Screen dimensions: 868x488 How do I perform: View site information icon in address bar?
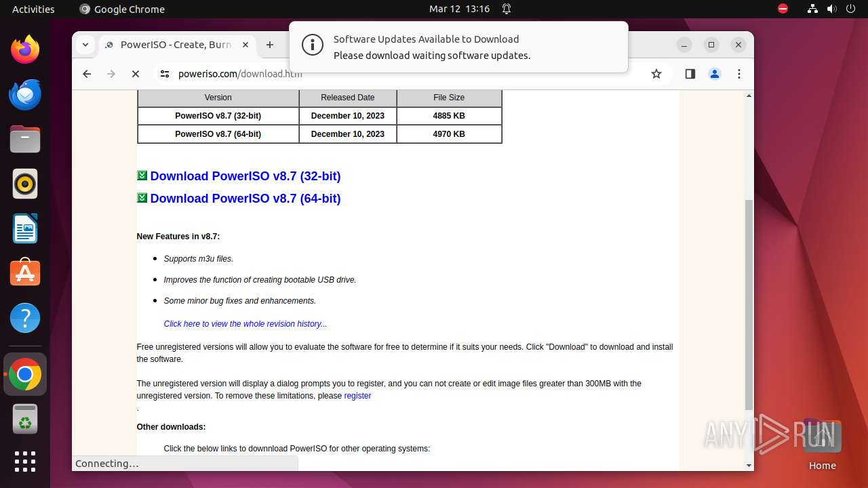165,74
